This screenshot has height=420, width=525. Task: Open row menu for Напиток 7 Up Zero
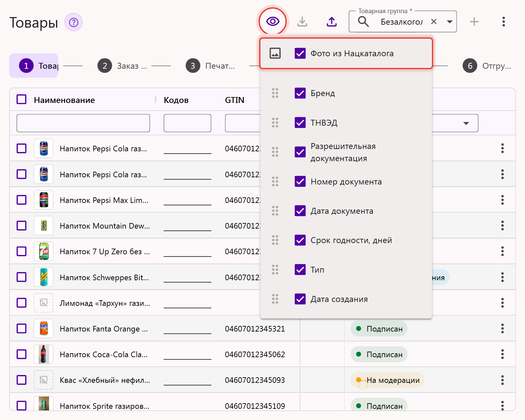tap(502, 251)
